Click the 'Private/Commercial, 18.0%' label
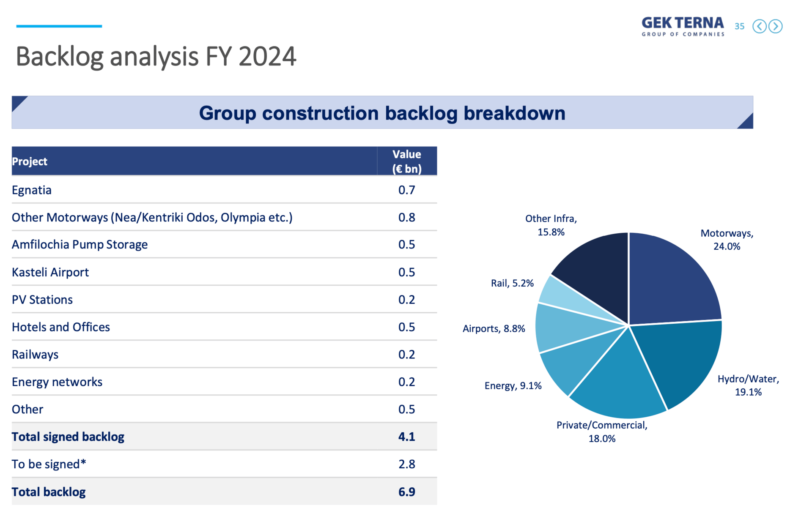 pyautogui.click(x=602, y=432)
